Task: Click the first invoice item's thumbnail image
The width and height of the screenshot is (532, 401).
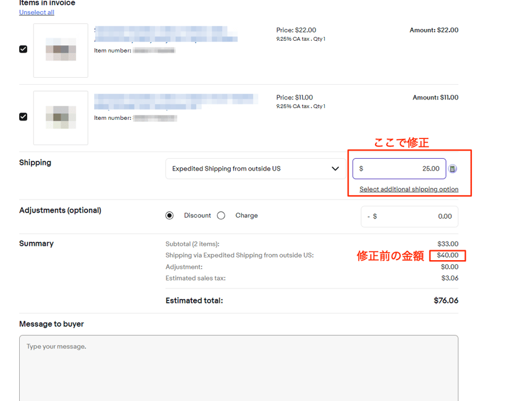Action: coord(61,51)
